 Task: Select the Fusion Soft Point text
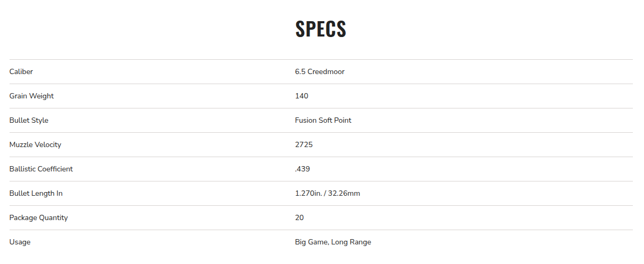pos(323,121)
